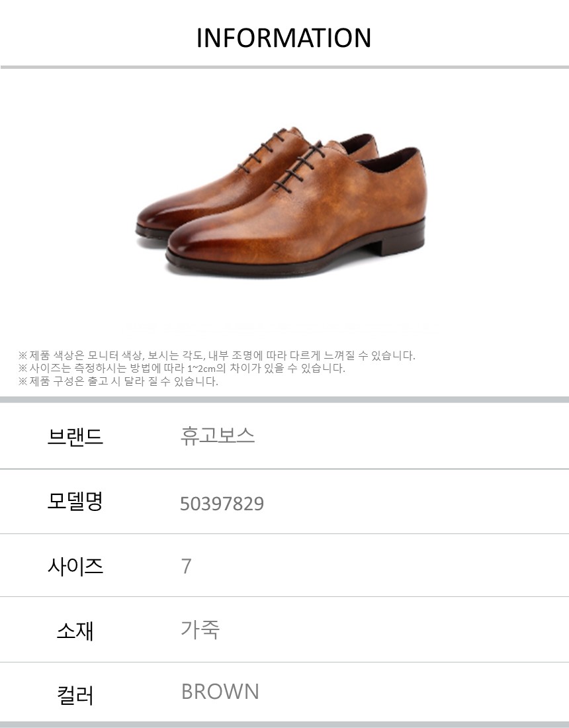Click the 제품 구성 shipping notice line
Screen dimensions: 569x728
[x=118, y=382]
